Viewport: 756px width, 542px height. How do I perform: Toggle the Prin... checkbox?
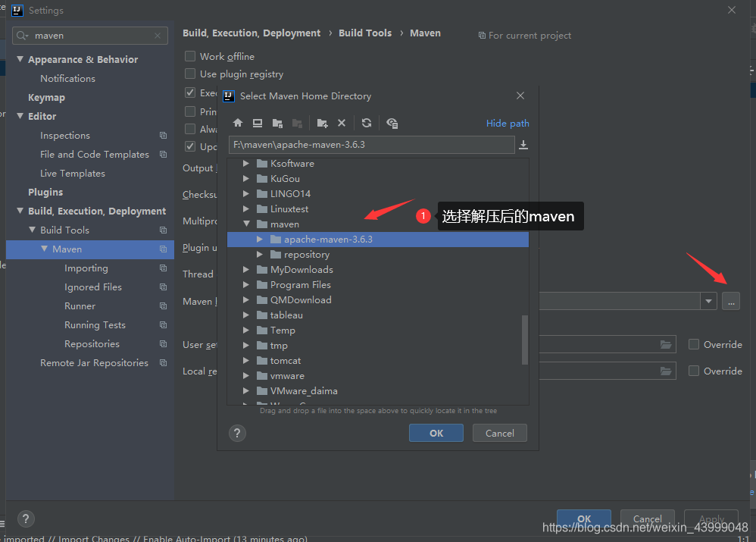click(x=190, y=111)
